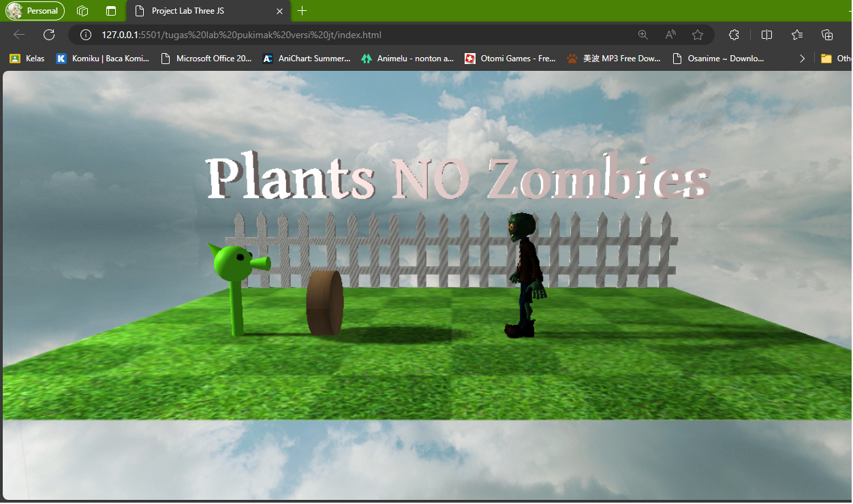Open the Kelas bookmark
This screenshot has width=853, height=504.
pyautogui.click(x=27, y=59)
